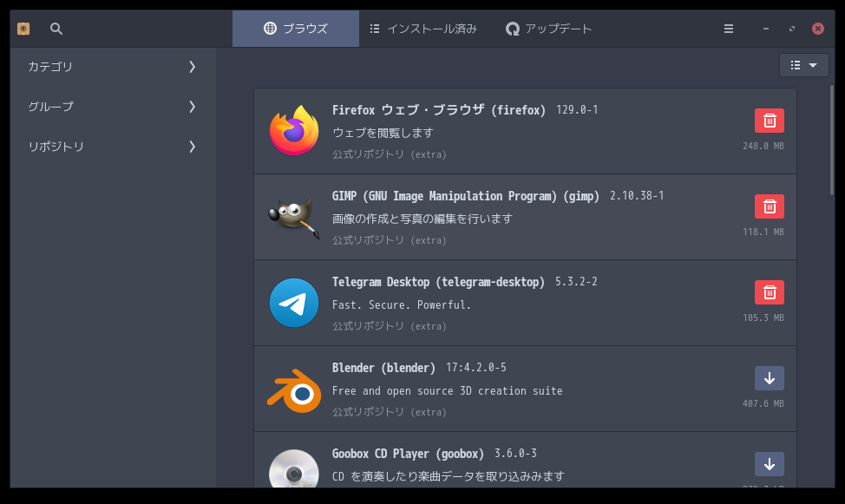
Task: Install Goobox CD Player with download arrow
Action: (769, 464)
